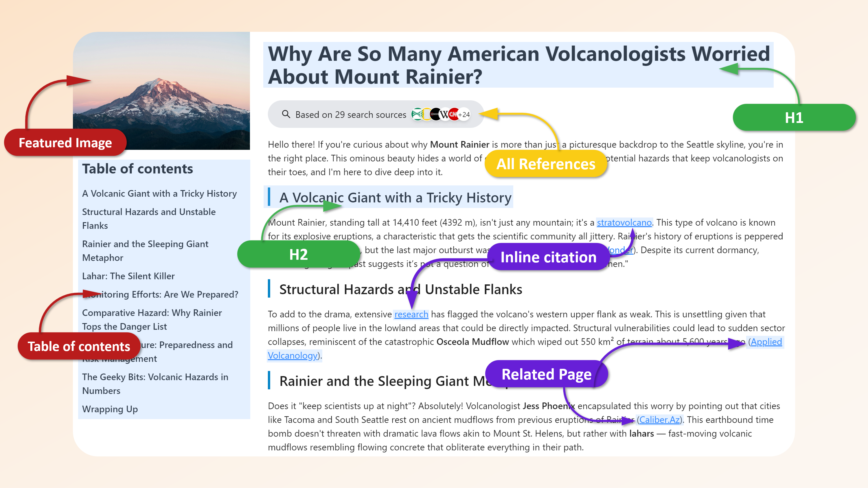The width and height of the screenshot is (868, 488).
Task: Open the 'research' inline link
Action: point(411,314)
